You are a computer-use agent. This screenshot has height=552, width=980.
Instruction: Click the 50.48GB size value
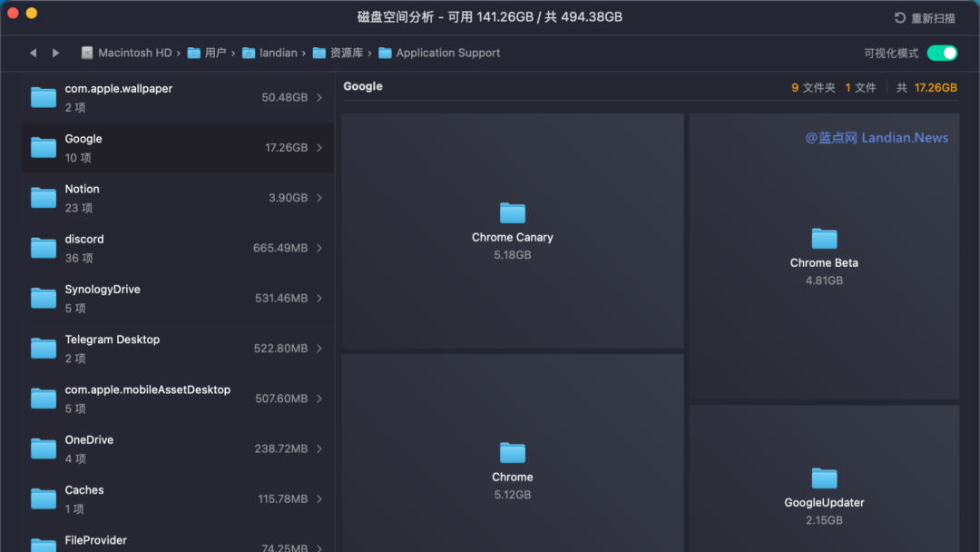pos(284,97)
